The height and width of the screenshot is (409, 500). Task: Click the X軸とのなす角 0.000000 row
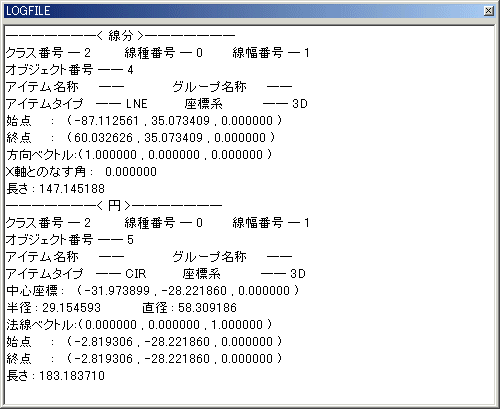coord(81,172)
